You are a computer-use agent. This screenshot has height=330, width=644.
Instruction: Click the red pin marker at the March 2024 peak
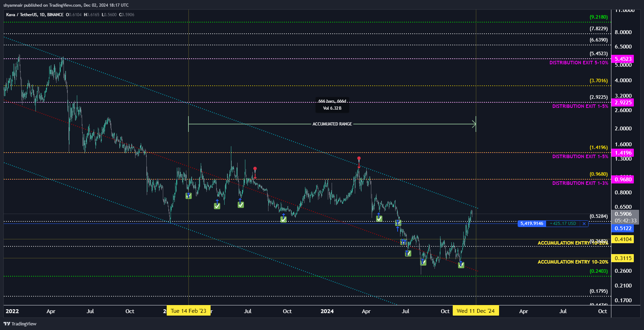click(x=359, y=158)
